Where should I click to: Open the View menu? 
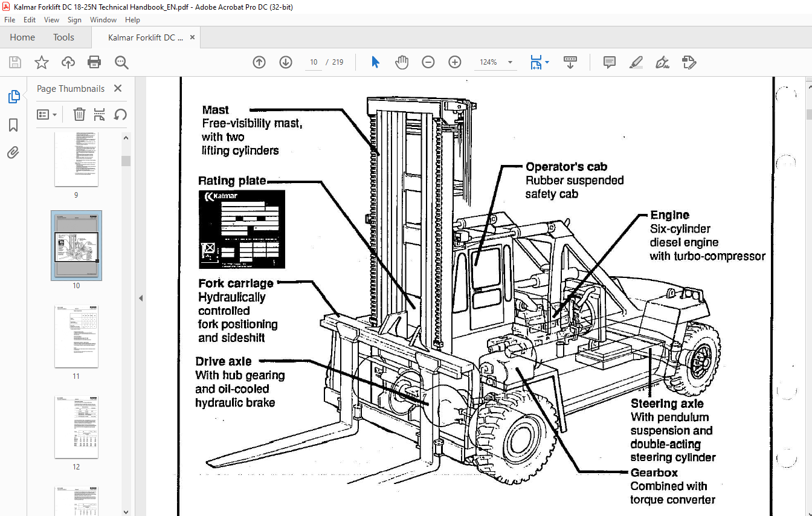(52, 20)
